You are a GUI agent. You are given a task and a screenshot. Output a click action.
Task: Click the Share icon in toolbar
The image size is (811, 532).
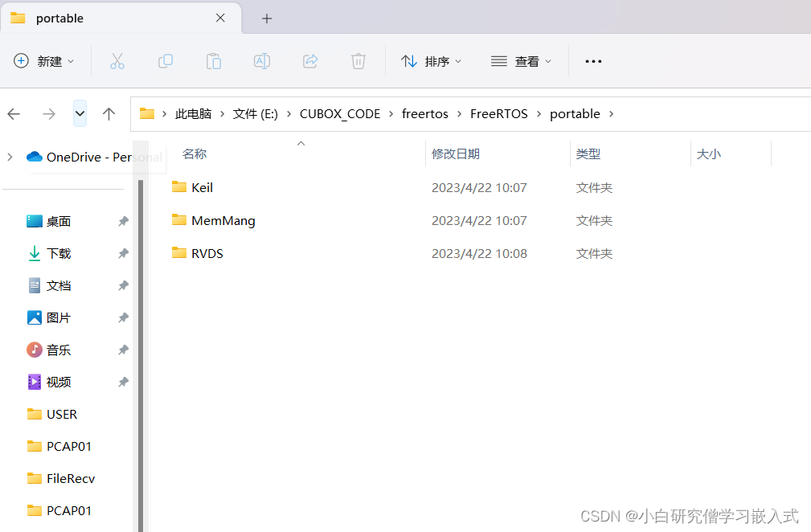pos(309,61)
